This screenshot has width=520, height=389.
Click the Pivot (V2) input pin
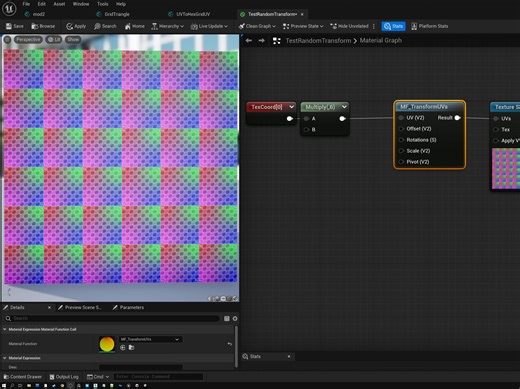(401, 162)
